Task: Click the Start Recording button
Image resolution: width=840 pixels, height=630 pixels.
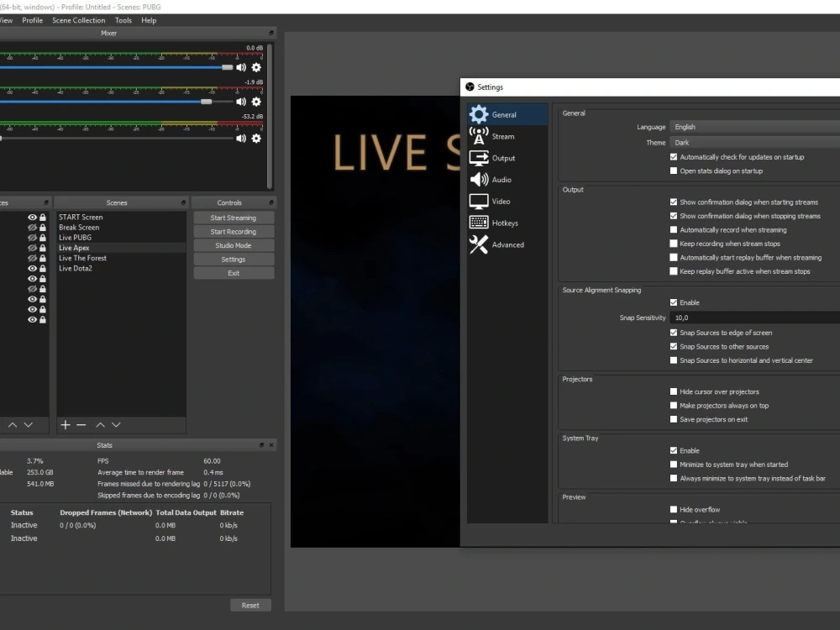Action: tap(234, 232)
